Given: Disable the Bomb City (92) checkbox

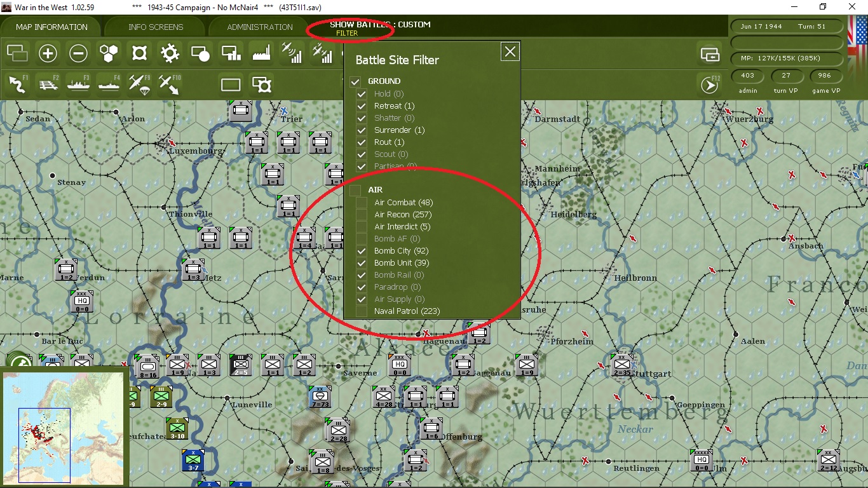Looking at the screenshot, I should (x=362, y=251).
